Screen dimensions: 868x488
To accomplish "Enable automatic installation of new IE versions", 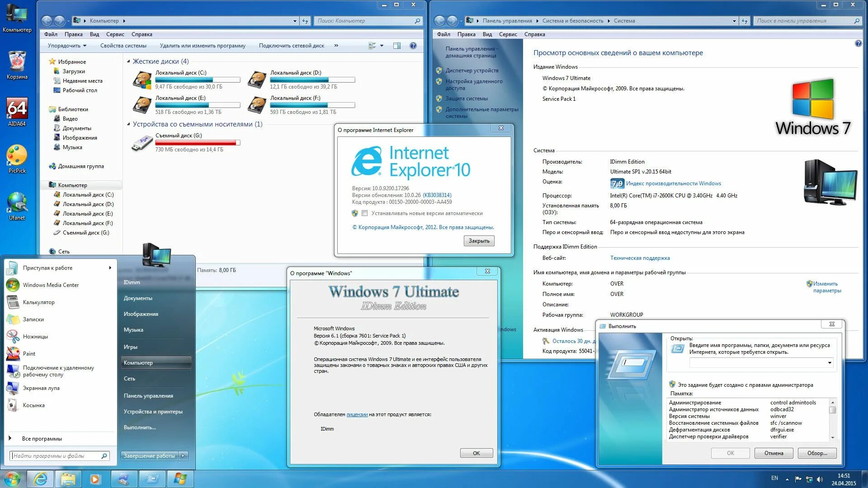I will coord(364,213).
